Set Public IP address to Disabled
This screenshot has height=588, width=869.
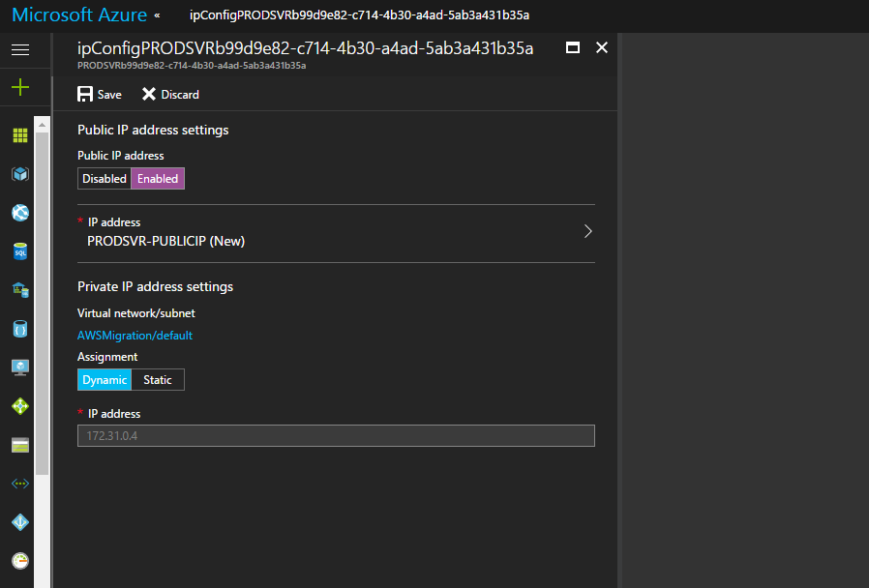105,179
